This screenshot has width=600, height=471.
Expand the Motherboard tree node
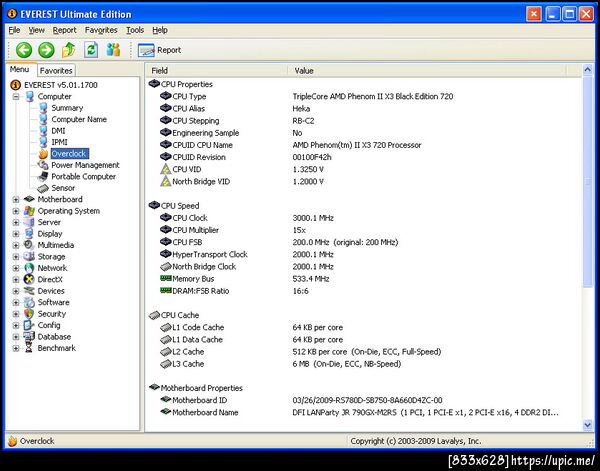pos(16,199)
